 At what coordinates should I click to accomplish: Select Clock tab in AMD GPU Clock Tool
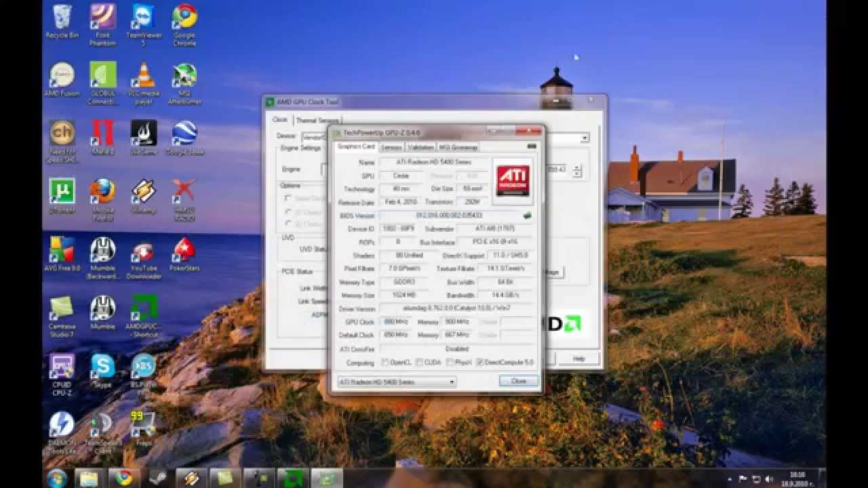point(280,119)
